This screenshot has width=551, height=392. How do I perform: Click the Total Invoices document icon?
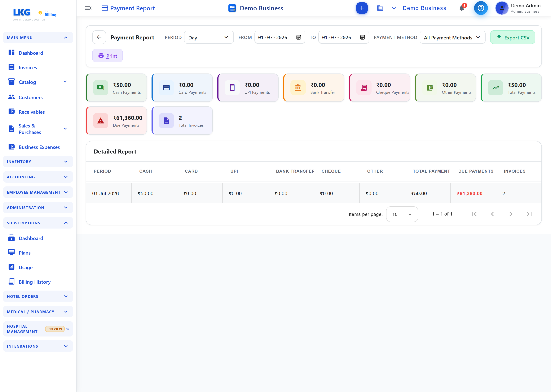[166, 120]
